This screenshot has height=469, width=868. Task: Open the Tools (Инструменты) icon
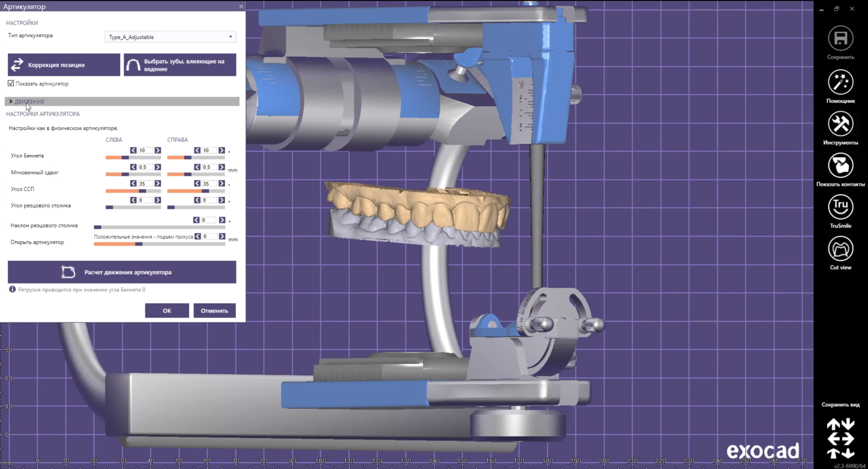coord(840,124)
